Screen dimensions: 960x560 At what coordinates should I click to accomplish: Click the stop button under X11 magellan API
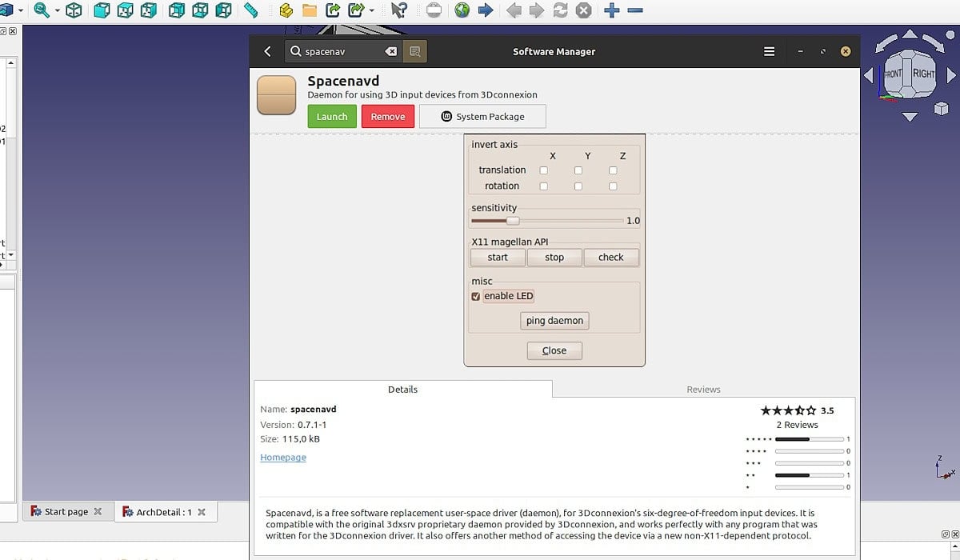[x=554, y=258]
